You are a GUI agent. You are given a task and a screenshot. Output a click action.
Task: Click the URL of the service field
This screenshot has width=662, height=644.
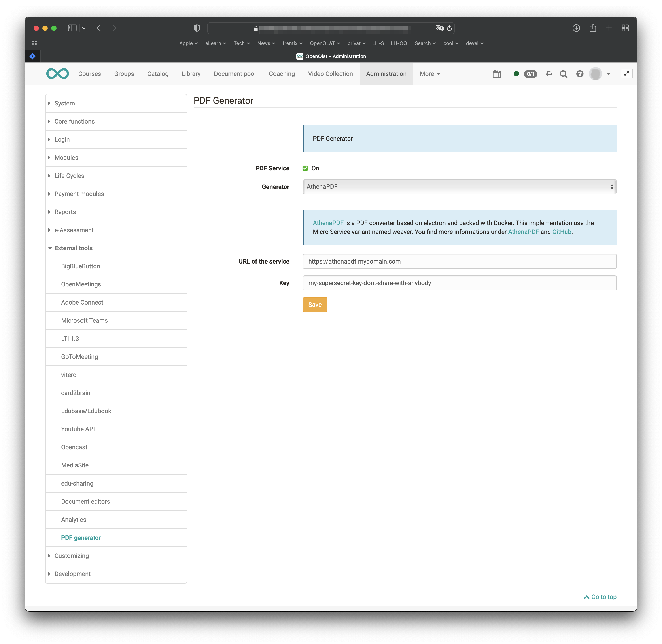459,262
